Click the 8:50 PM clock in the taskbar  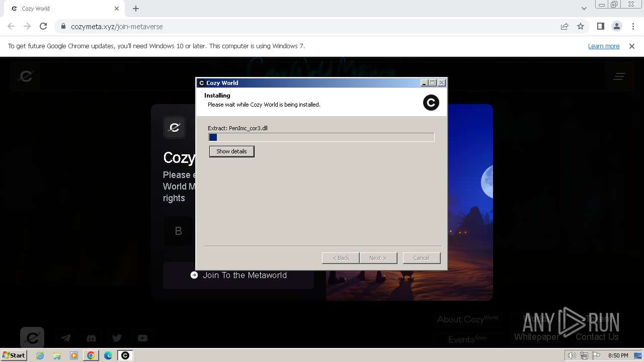click(x=618, y=355)
